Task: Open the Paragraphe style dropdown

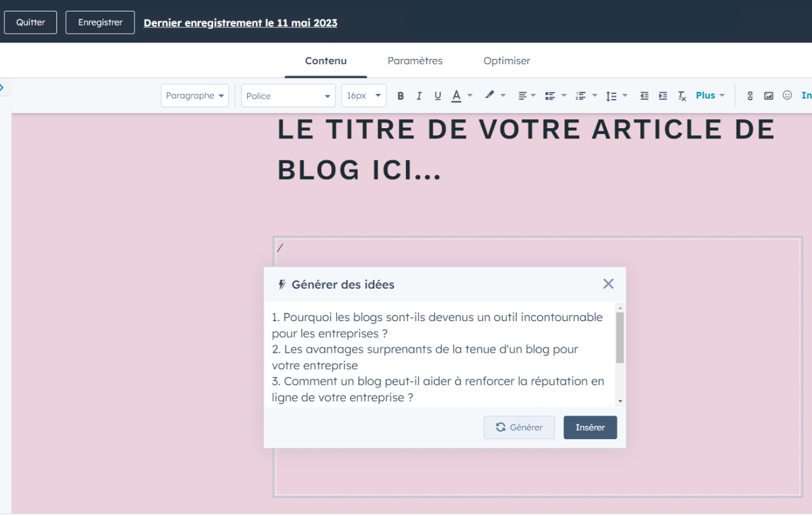Action: (x=195, y=96)
